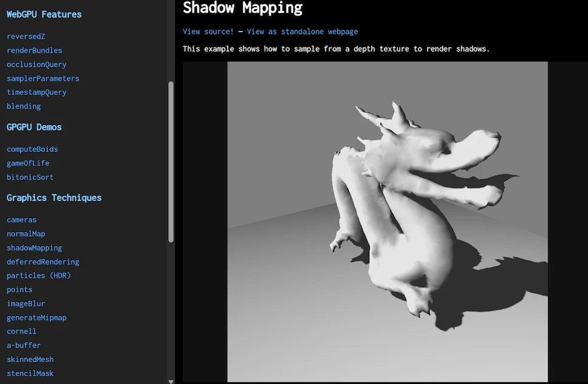Click the dragon render canvas
The image size is (588, 384).
tap(388, 222)
